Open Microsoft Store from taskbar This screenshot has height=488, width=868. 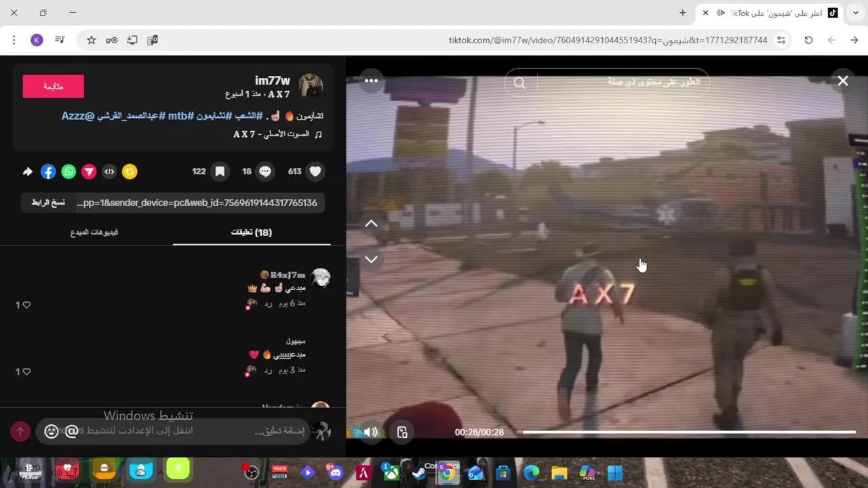coord(502,472)
